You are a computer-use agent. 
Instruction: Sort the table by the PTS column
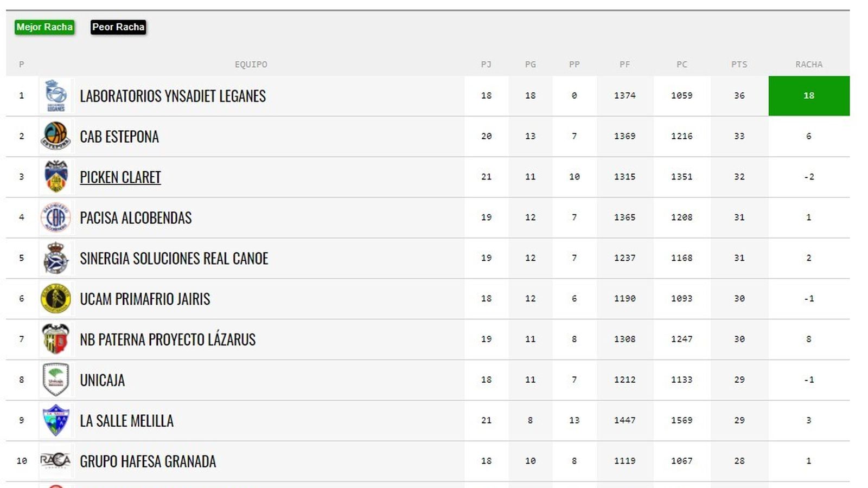pyautogui.click(x=738, y=64)
